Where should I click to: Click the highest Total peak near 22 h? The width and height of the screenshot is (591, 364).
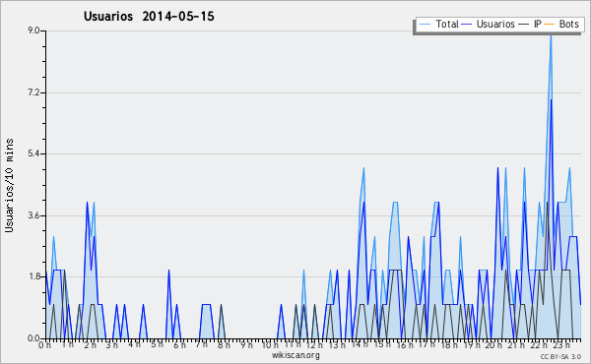tap(551, 36)
